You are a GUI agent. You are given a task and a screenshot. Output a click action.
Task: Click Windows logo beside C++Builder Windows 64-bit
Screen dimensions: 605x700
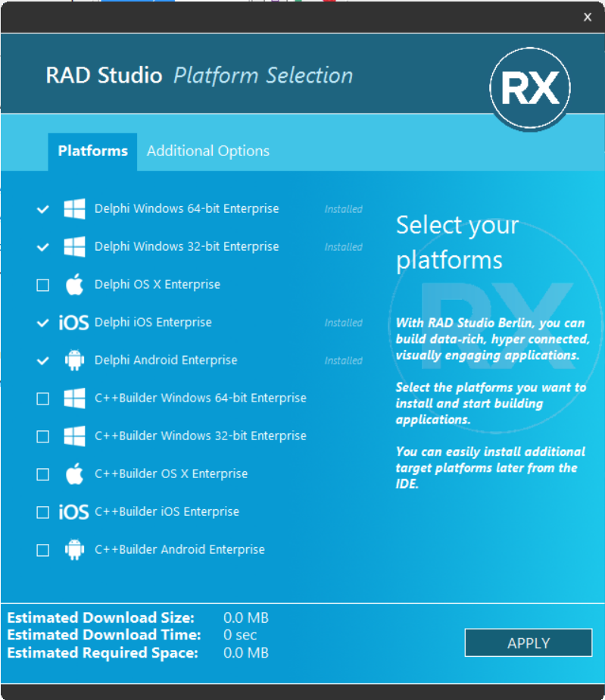74,398
